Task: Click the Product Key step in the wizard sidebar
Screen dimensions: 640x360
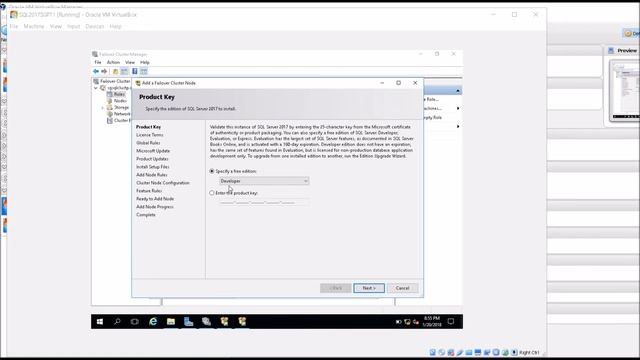Action: pos(149,127)
